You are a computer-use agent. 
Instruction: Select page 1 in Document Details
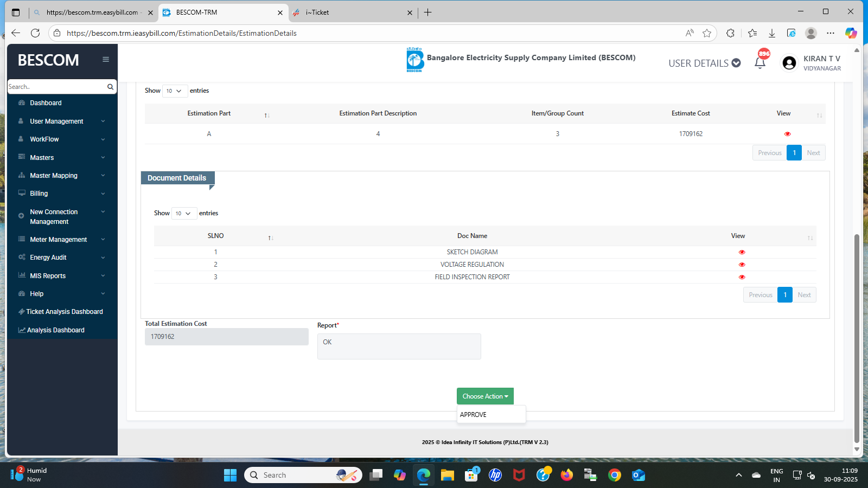click(x=785, y=295)
